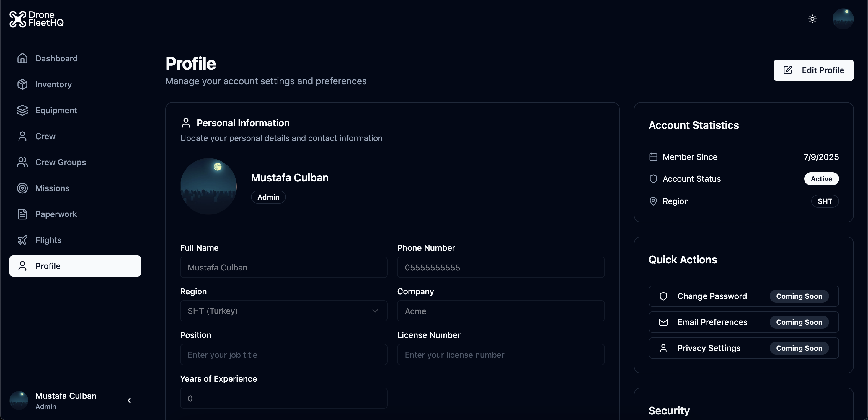Viewport: 868px width, 420px height.
Task: Click the Edit Profile button
Action: coord(813,70)
